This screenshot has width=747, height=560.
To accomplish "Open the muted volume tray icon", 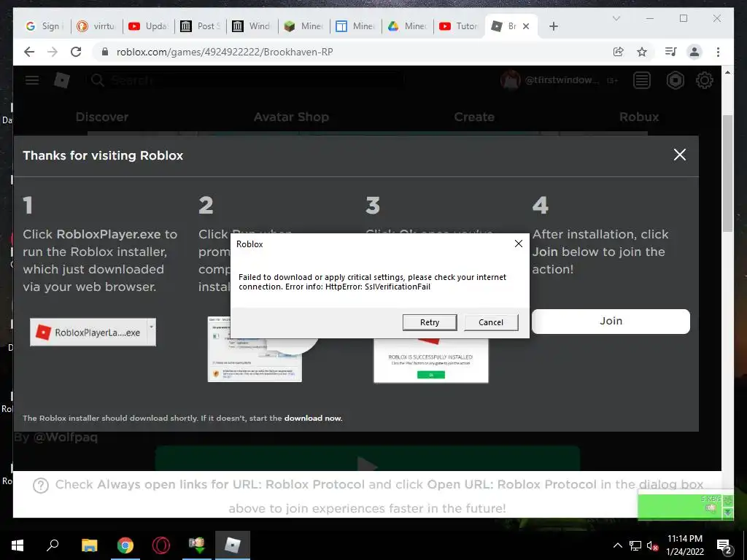I will (x=652, y=545).
